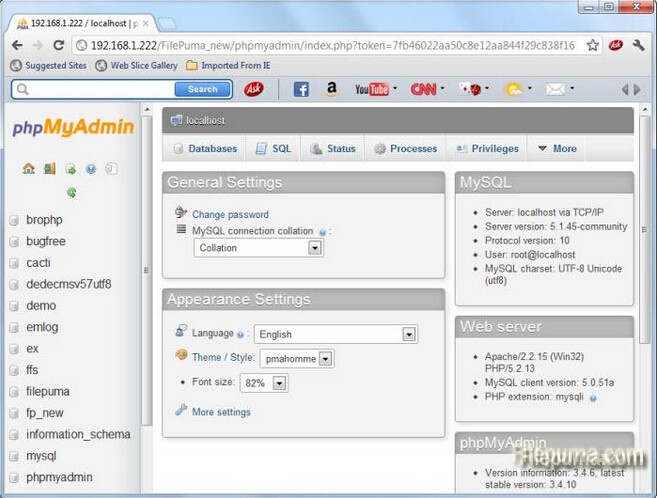Click the phpMyAdmin home icon
This screenshot has height=498, width=658.
(x=28, y=169)
